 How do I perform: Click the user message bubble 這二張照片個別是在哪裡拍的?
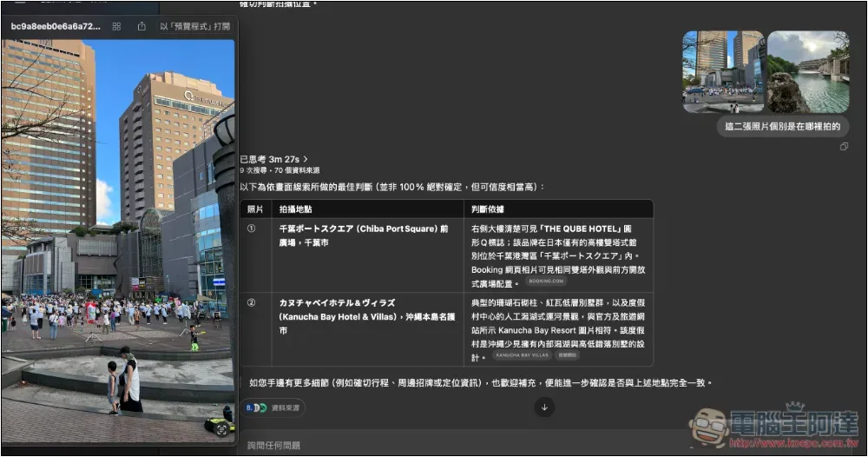(783, 127)
